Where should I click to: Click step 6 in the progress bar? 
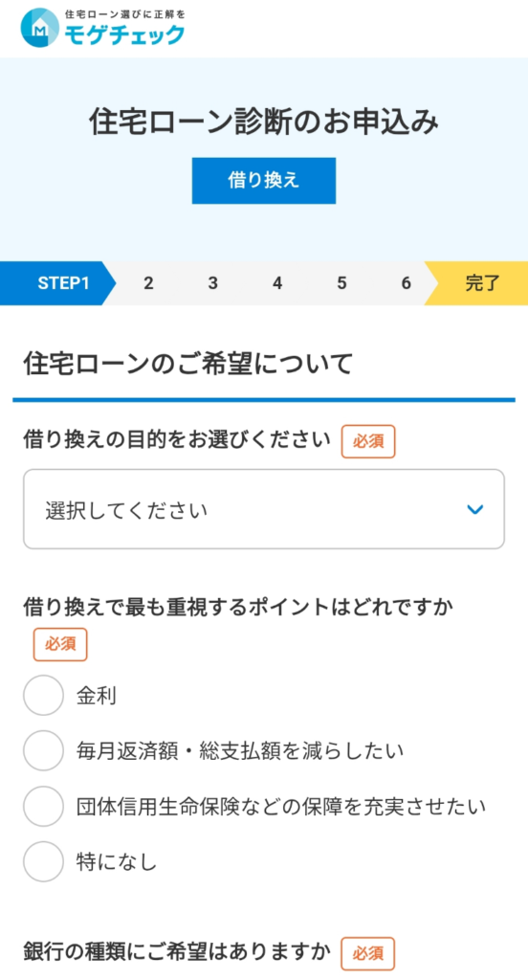coord(407,283)
